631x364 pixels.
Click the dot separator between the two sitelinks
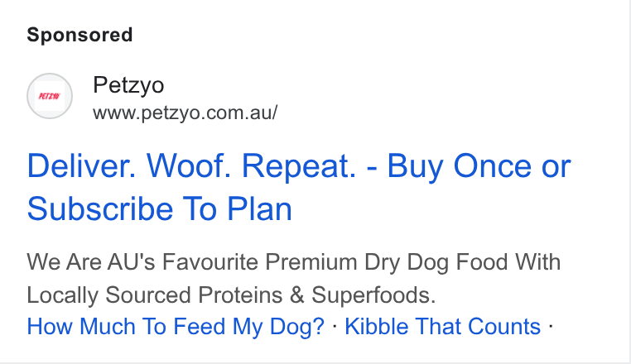pyautogui.click(x=335, y=326)
